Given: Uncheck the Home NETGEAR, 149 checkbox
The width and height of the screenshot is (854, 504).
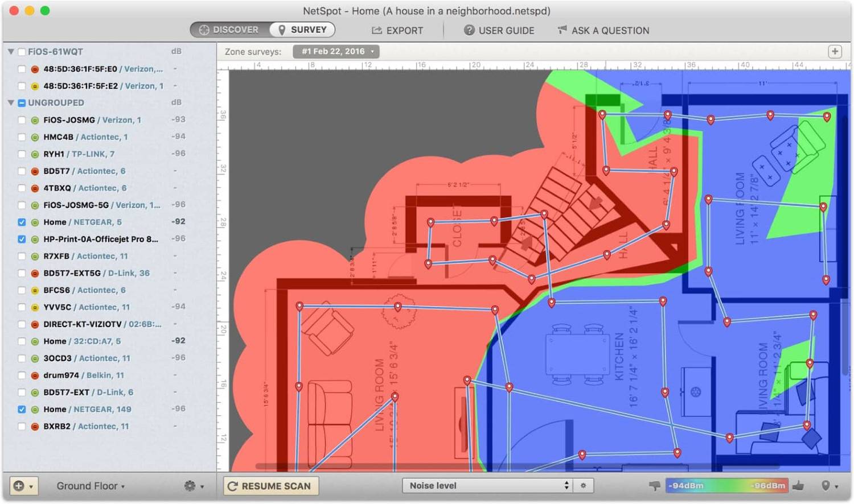Looking at the screenshot, I should coord(22,410).
